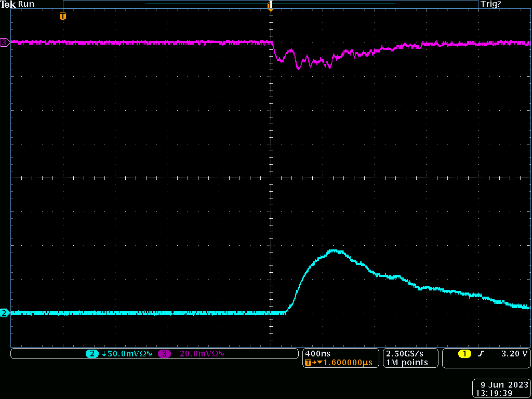Select the channel 2 badge in readout
532x399 pixels.
91,354
